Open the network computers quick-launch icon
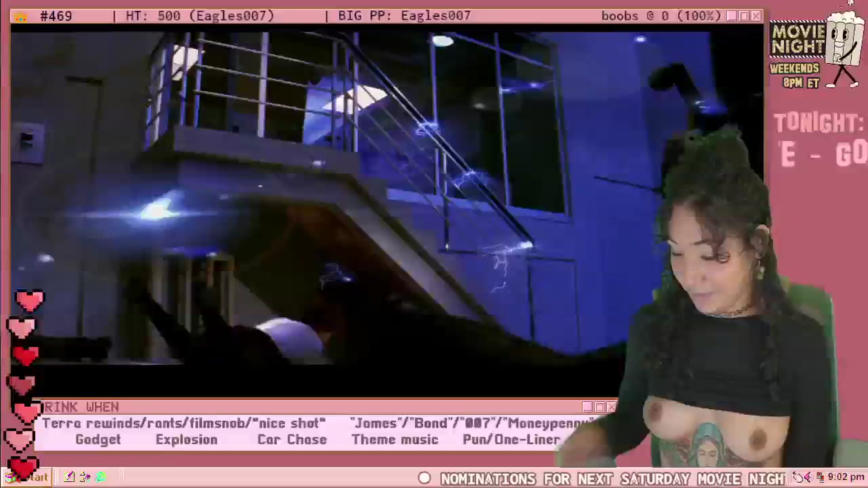 [85, 477]
